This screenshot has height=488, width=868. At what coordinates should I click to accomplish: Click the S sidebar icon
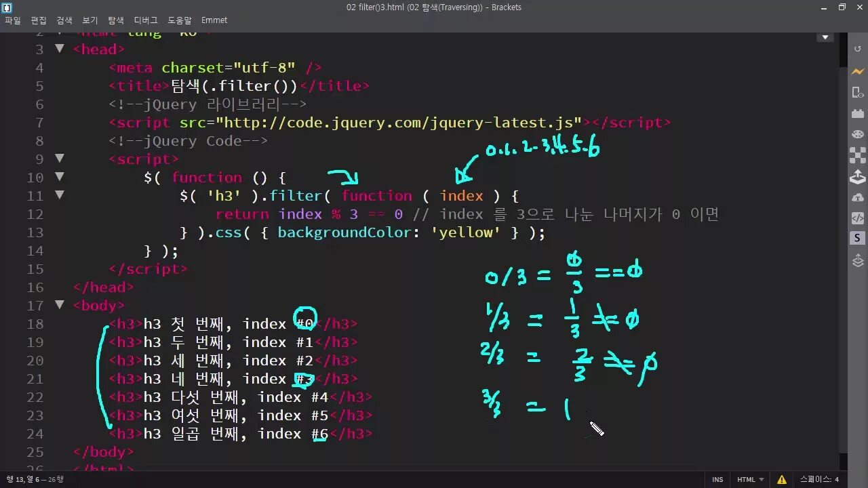pyautogui.click(x=858, y=238)
